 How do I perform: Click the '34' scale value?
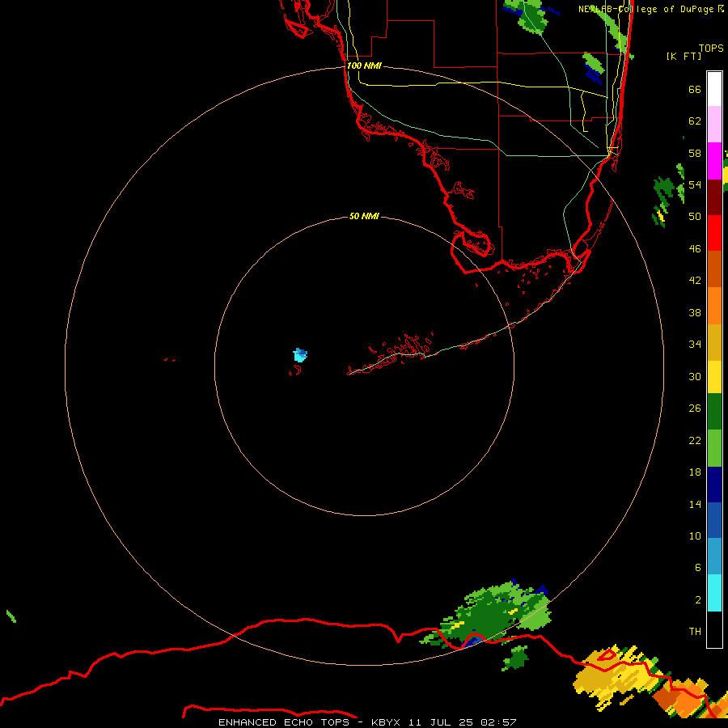(695, 344)
